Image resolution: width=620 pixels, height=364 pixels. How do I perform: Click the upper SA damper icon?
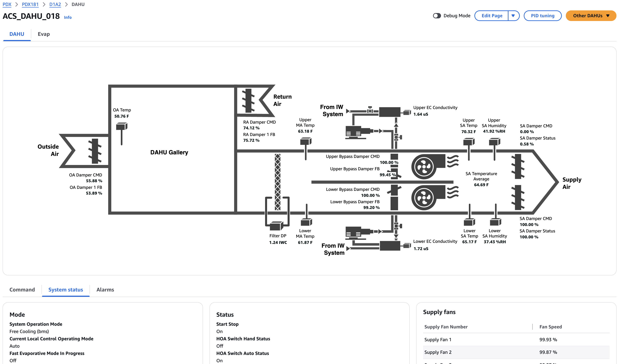(518, 167)
